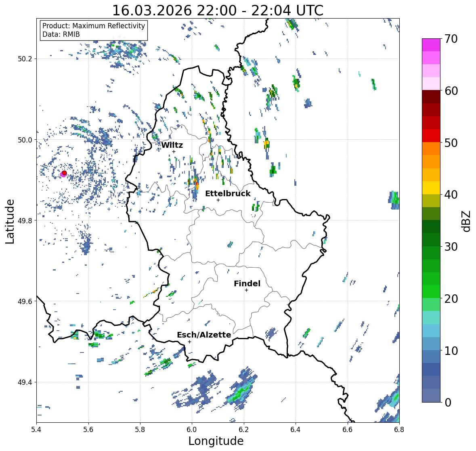Click the longitude tick label 6.2
Viewport: 476px width, 451px height.
click(x=244, y=430)
